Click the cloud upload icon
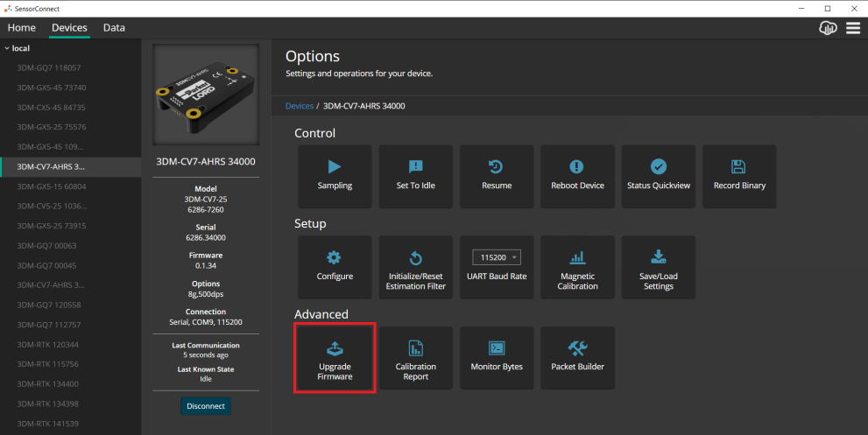This screenshot has width=868, height=435. coord(827,28)
